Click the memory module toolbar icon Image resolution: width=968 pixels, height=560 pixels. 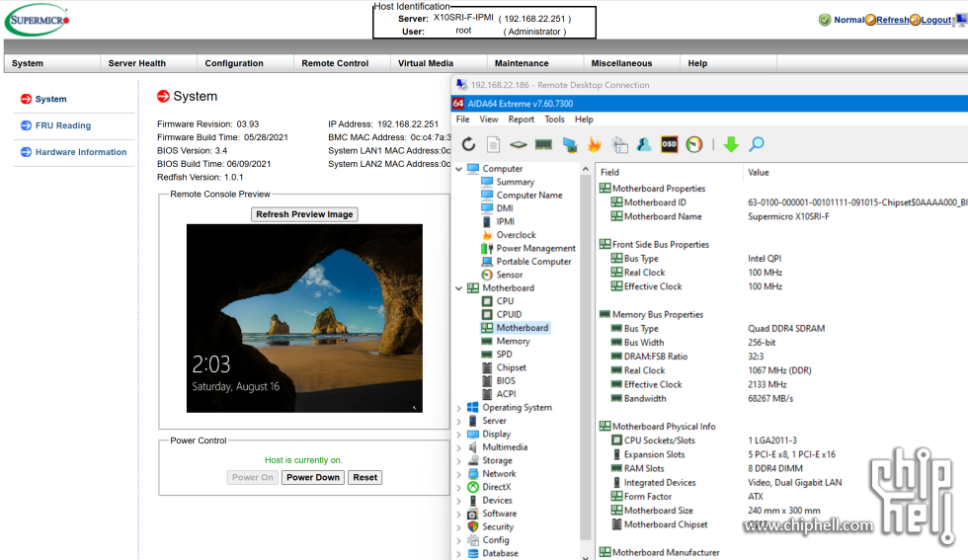pyautogui.click(x=543, y=144)
